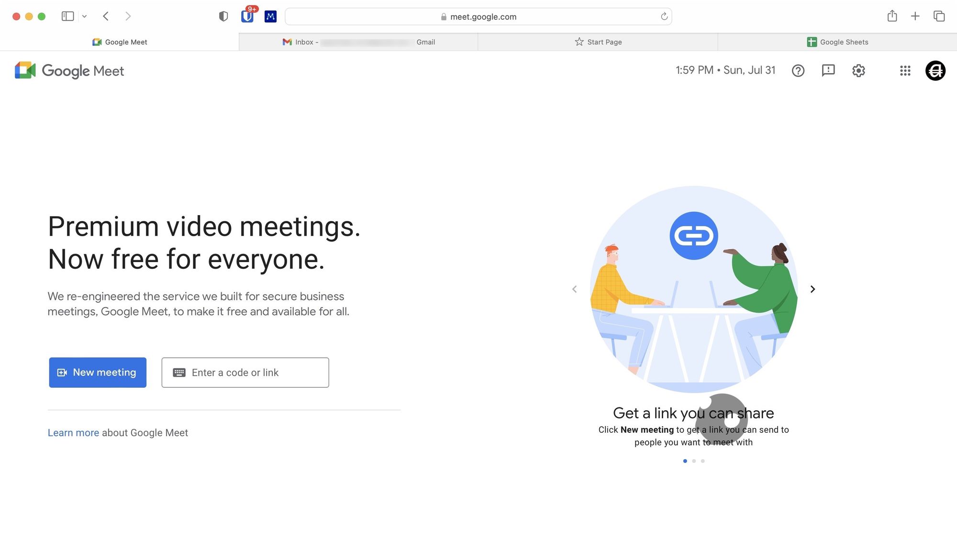Show previous carousel slide
The image size is (957, 560).
pyautogui.click(x=574, y=289)
